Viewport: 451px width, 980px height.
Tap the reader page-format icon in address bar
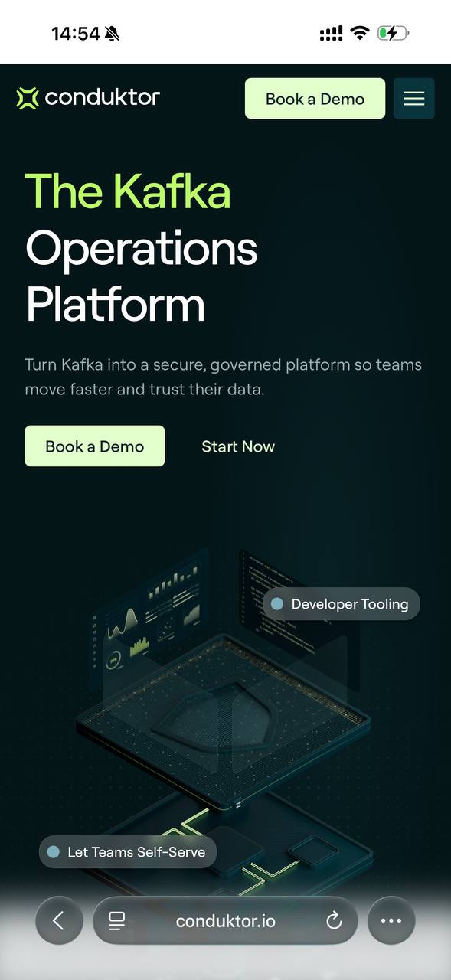pos(116,921)
